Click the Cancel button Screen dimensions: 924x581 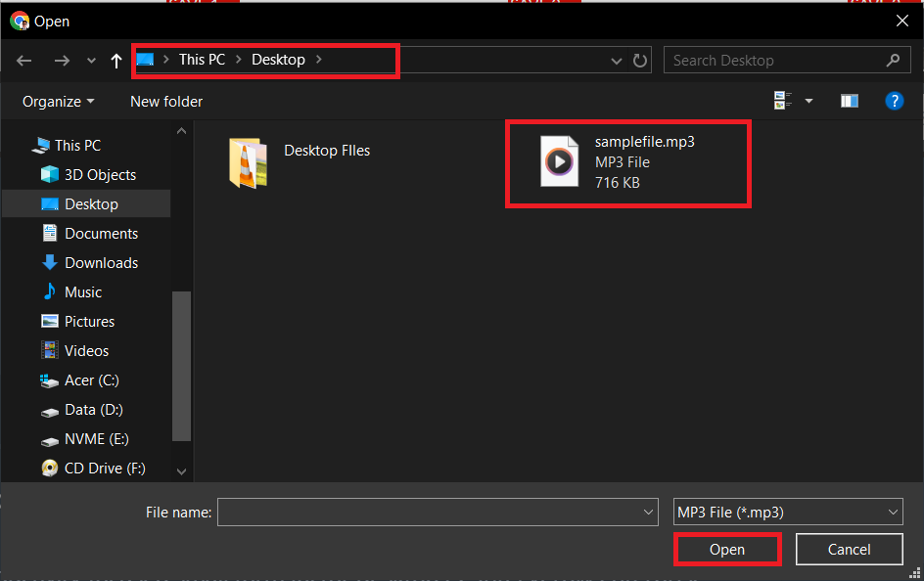pyautogui.click(x=849, y=549)
